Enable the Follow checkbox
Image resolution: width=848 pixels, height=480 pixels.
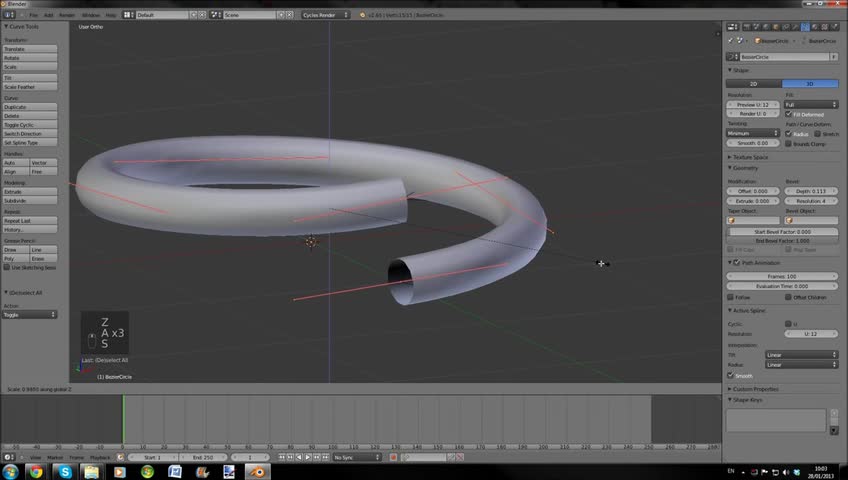(x=731, y=297)
